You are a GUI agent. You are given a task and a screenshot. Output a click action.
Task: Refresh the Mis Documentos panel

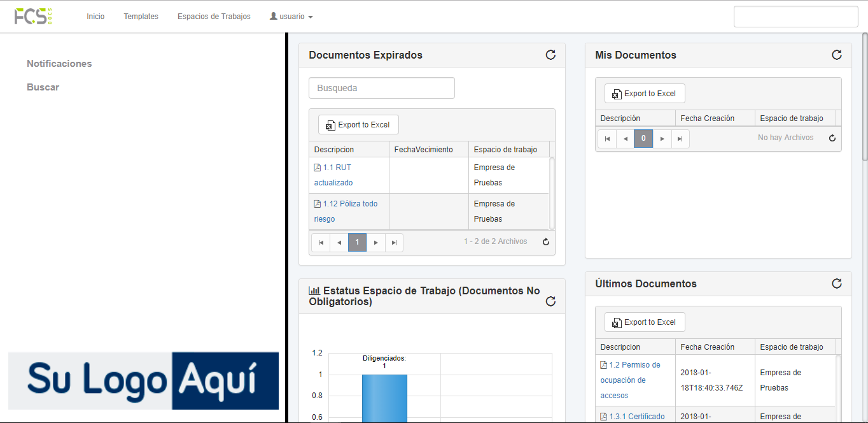coord(837,55)
